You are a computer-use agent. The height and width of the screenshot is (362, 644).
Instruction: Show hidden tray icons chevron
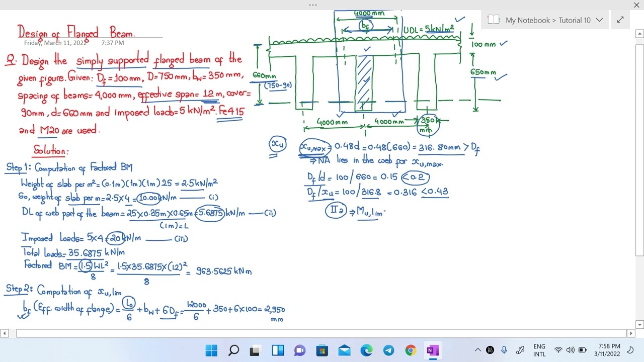(477, 350)
